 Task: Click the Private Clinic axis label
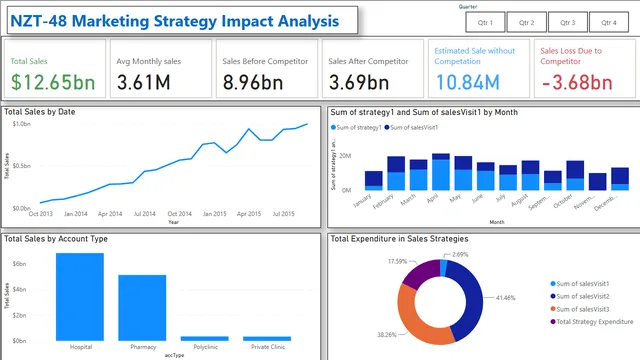coord(268,347)
